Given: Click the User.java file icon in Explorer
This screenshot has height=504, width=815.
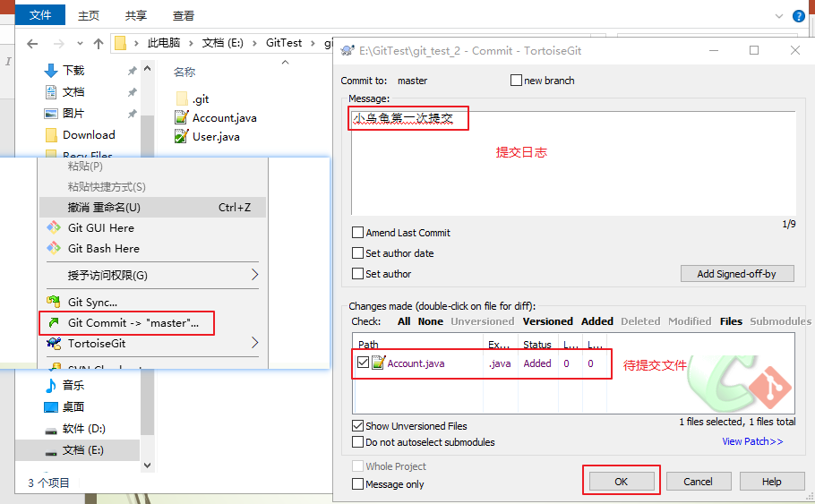Looking at the screenshot, I should 182,136.
